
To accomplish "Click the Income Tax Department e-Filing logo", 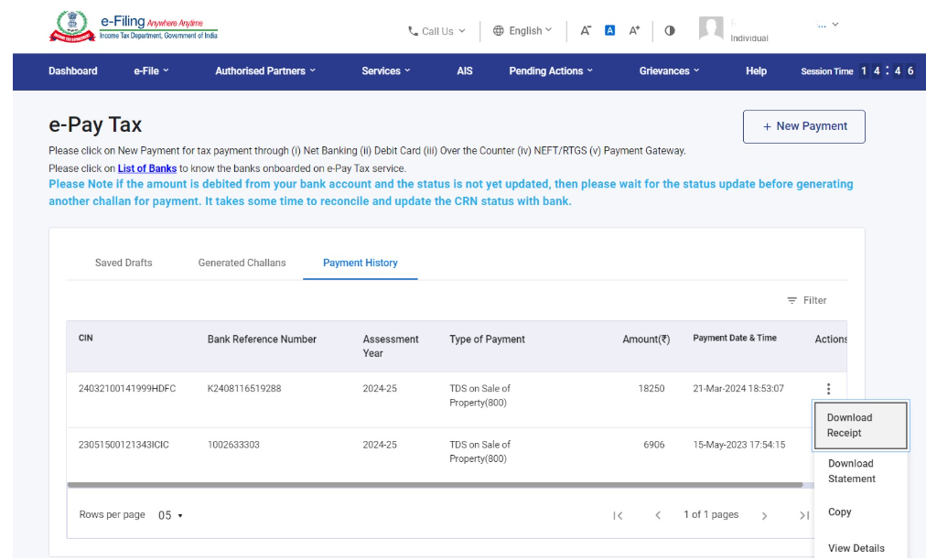I will (134, 27).
